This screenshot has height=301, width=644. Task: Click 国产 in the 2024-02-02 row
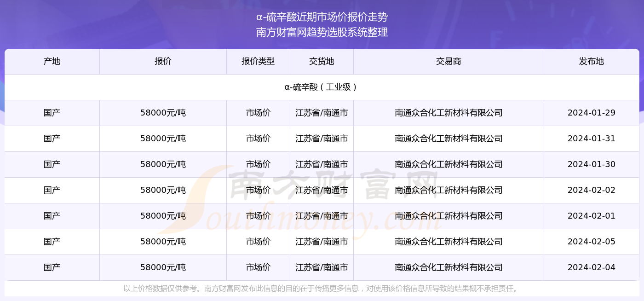(52, 190)
